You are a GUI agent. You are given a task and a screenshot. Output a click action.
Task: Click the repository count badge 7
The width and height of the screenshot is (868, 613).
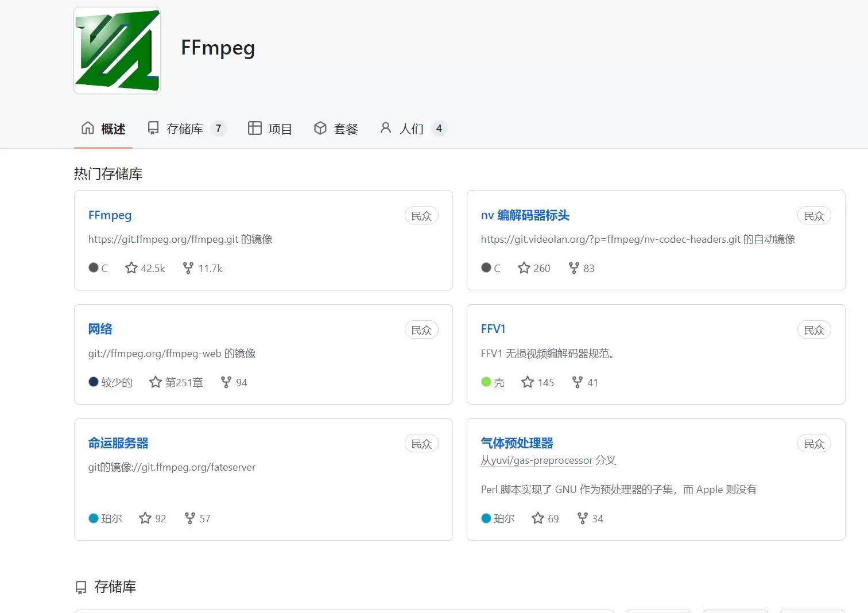pos(218,129)
